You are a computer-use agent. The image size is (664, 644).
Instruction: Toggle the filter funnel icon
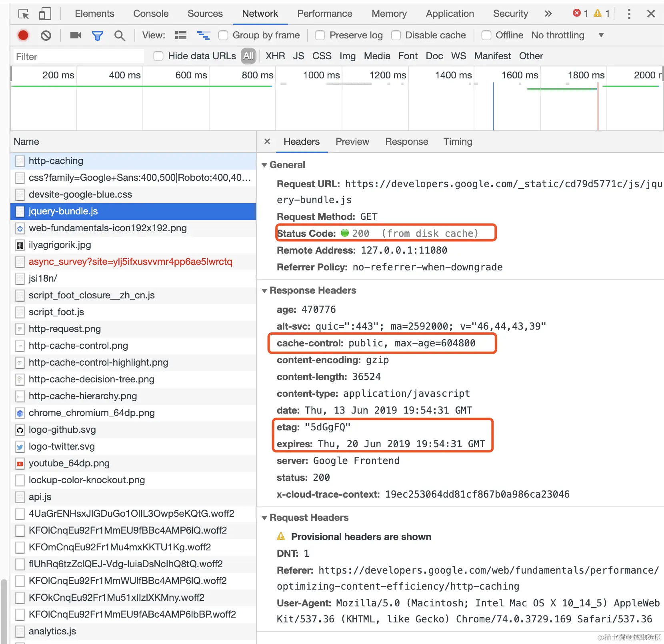point(97,36)
